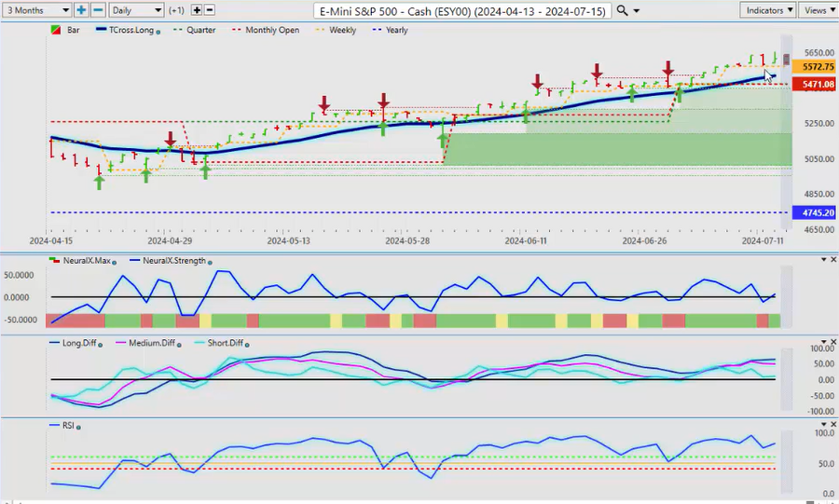Click the Weekly legend entry
Viewport: 839px width, 504px height.
(342, 30)
